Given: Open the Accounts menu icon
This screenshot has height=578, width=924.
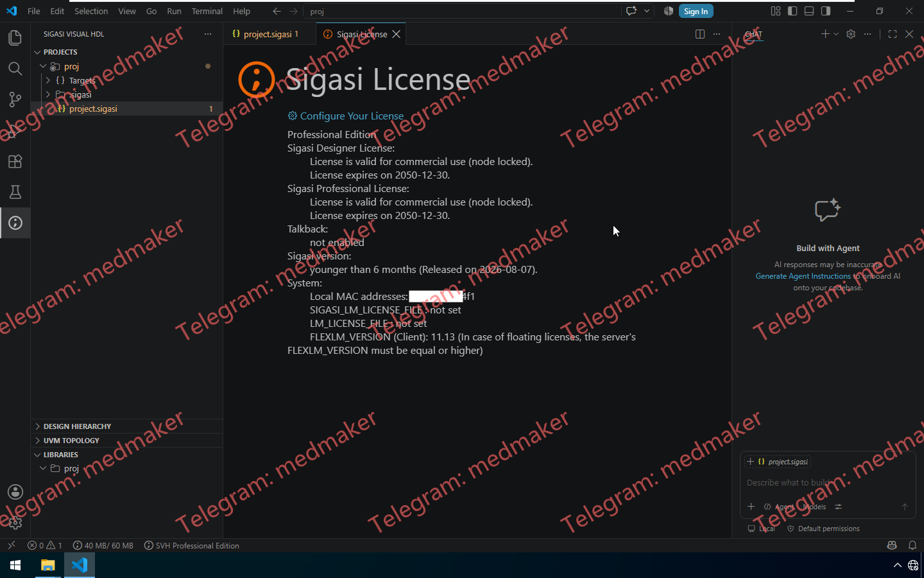Looking at the screenshot, I should point(15,492).
